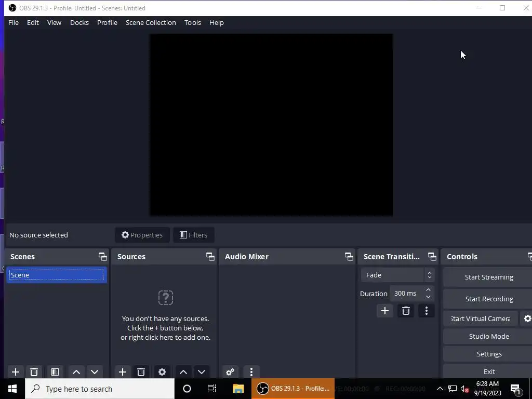Open the Help menu
The height and width of the screenshot is (399, 532).
pos(217,22)
